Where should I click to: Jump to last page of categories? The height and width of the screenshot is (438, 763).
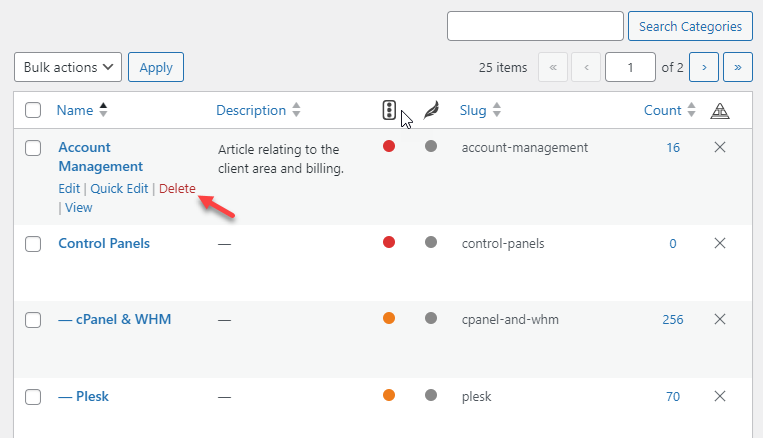pyautogui.click(x=738, y=67)
